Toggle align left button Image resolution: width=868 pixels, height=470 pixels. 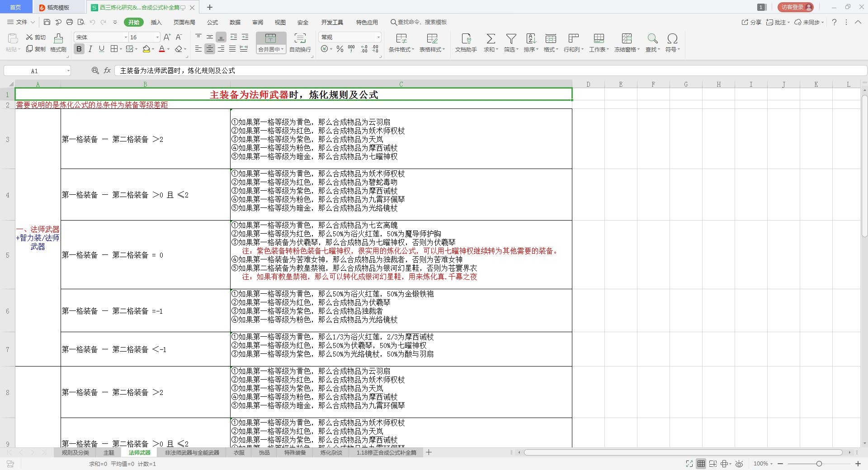[198, 49]
